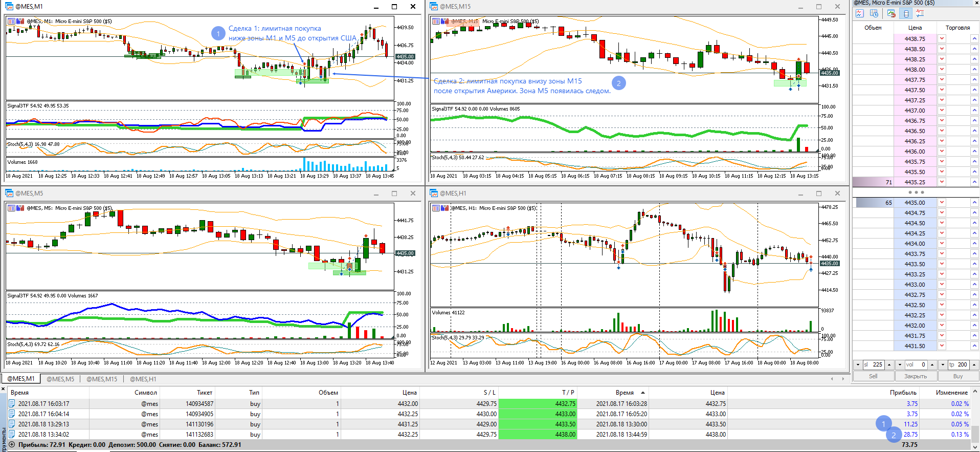Viewport: 980px width, 452px height.
Task: Switch to the @MES,H1 chart tab
Action: tap(143, 379)
